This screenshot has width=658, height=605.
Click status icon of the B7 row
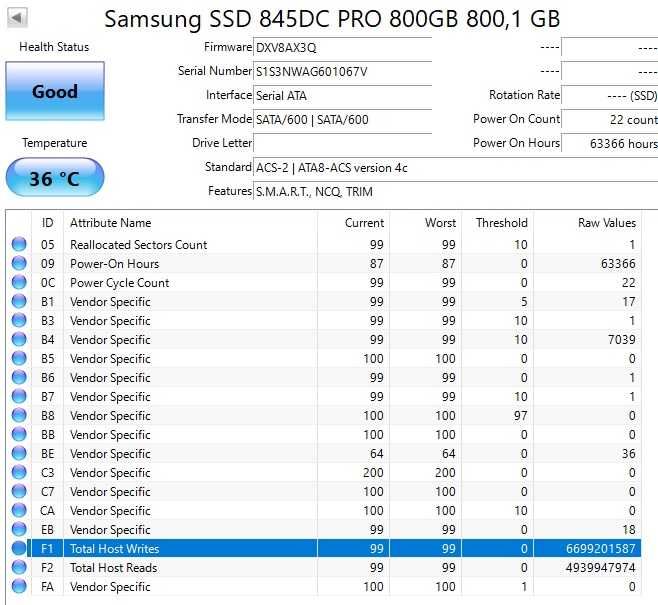point(19,396)
